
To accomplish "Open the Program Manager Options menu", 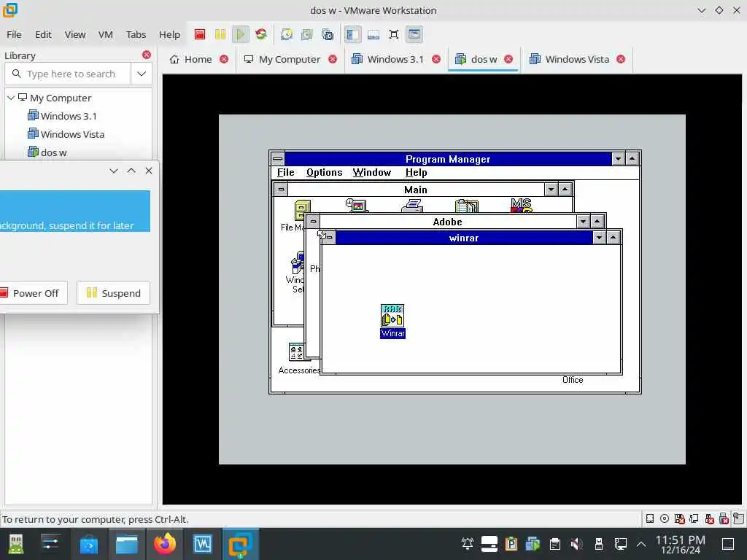I will [x=325, y=172].
